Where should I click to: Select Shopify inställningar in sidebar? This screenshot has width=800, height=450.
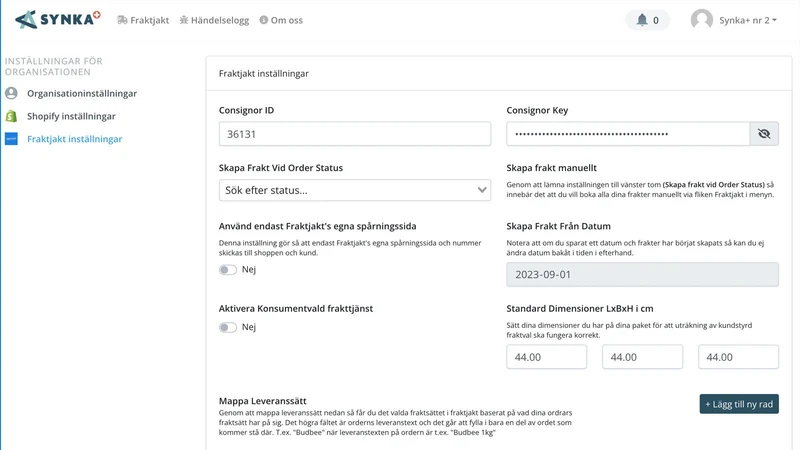[71, 116]
